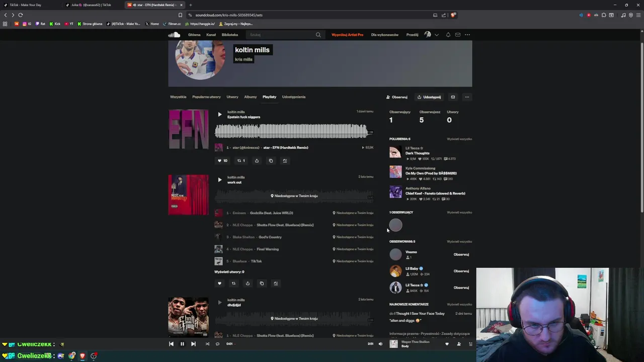The height and width of the screenshot is (362, 644).
Task: Expand Wyświetl utwory: 9 in work out
Action: [x=229, y=271]
